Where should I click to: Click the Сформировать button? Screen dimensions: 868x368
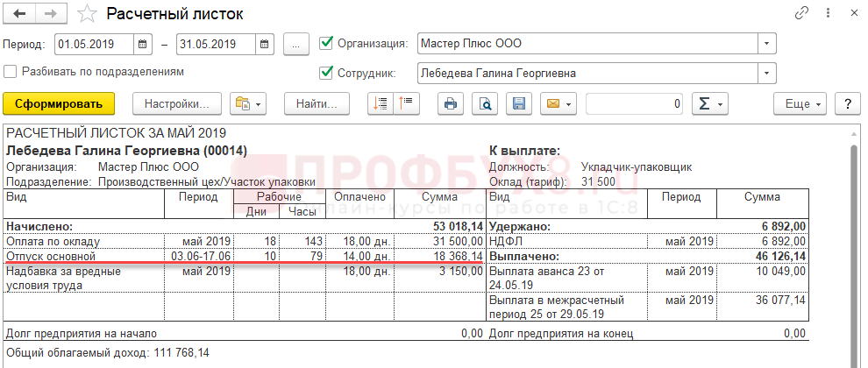coord(59,103)
